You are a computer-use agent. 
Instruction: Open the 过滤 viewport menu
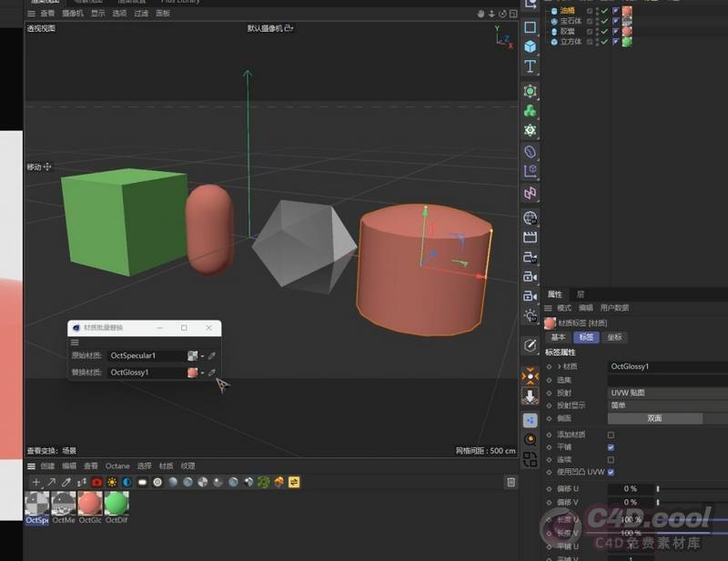point(141,14)
